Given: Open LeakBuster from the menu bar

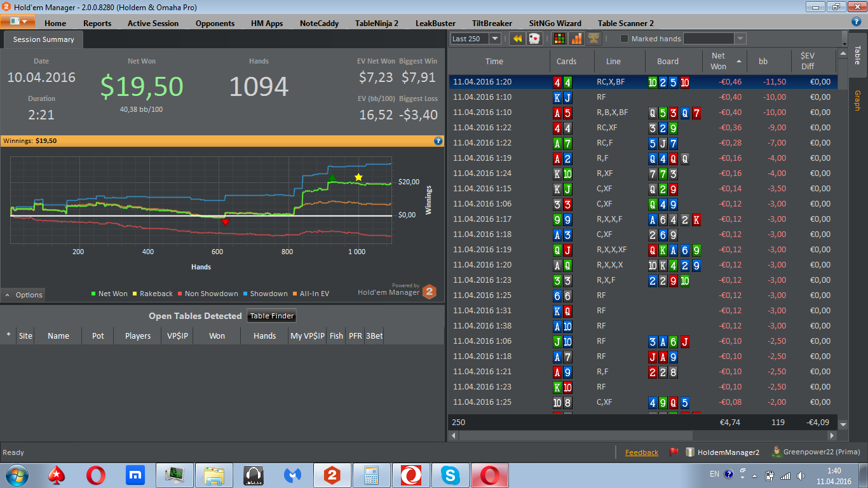Looking at the screenshot, I should pyautogui.click(x=435, y=23).
